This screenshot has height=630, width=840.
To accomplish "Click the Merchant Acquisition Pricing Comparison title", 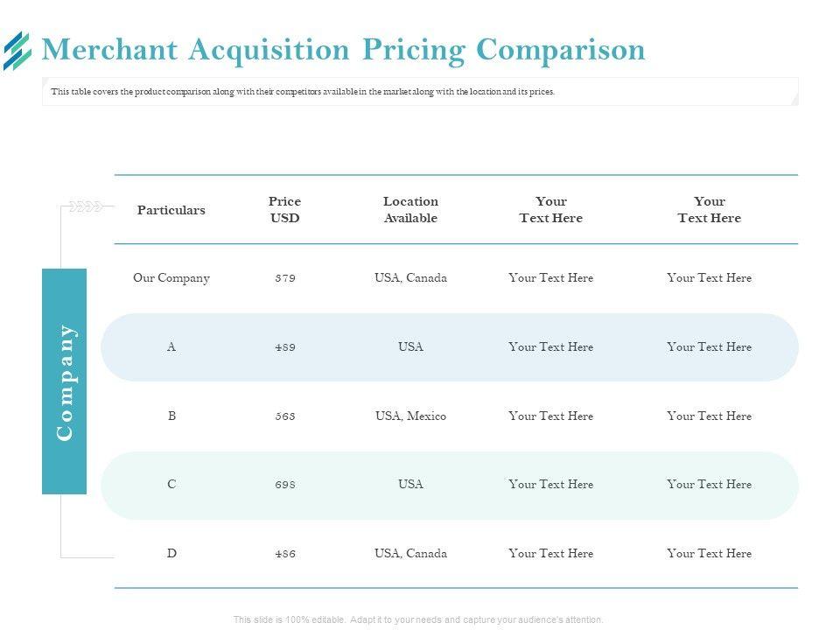I will [x=344, y=50].
